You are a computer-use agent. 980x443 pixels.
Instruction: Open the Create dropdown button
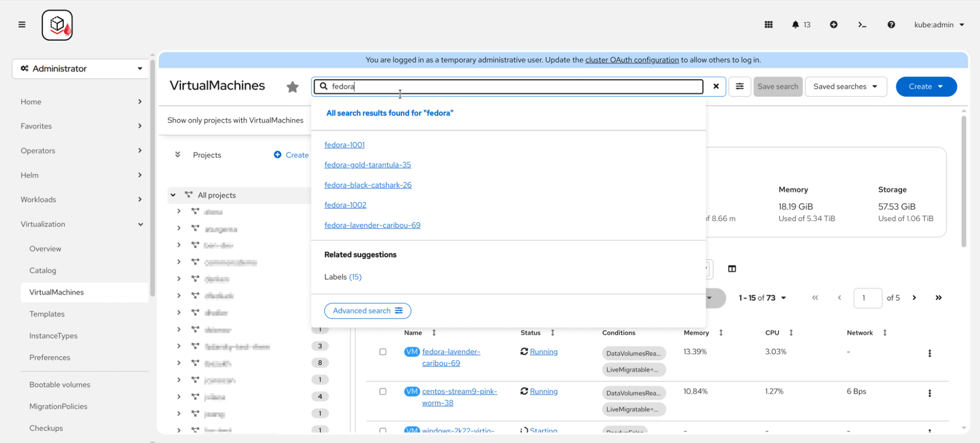pyautogui.click(x=926, y=86)
